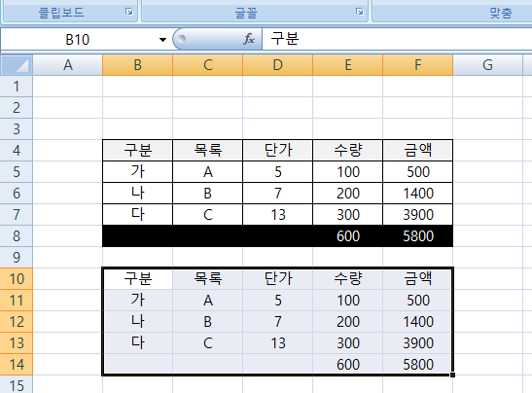Click cell D11 containing 5
Screen dimensions: 532x393
(x=278, y=300)
